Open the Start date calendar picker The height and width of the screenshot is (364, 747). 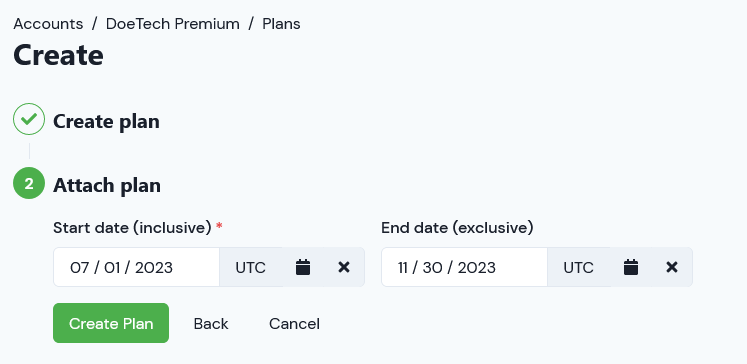click(303, 267)
